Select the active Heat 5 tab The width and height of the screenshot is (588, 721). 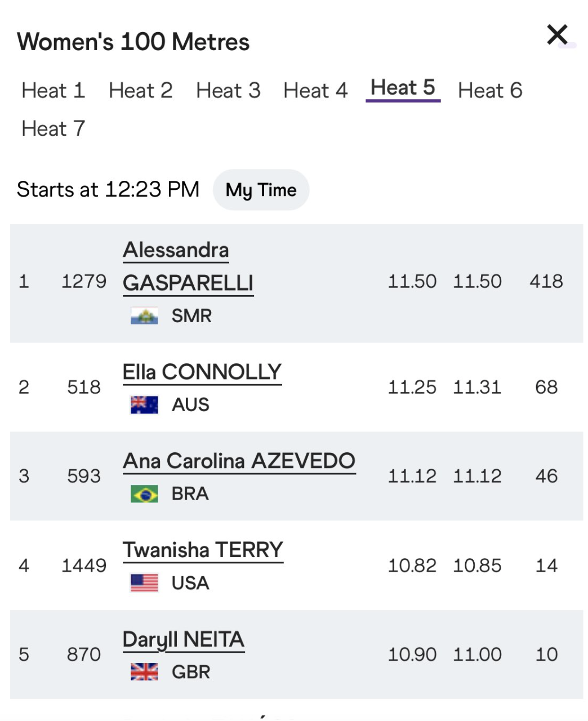403,88
